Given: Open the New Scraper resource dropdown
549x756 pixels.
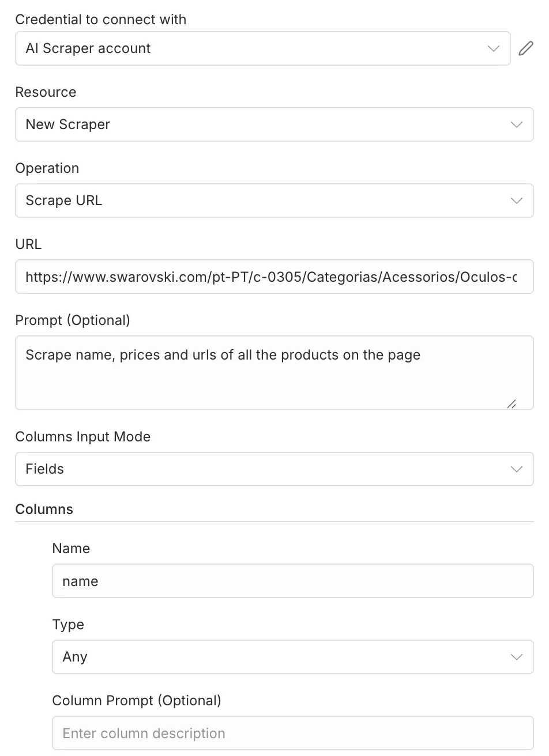Looking at the screenshot, I should click(274, 124).
